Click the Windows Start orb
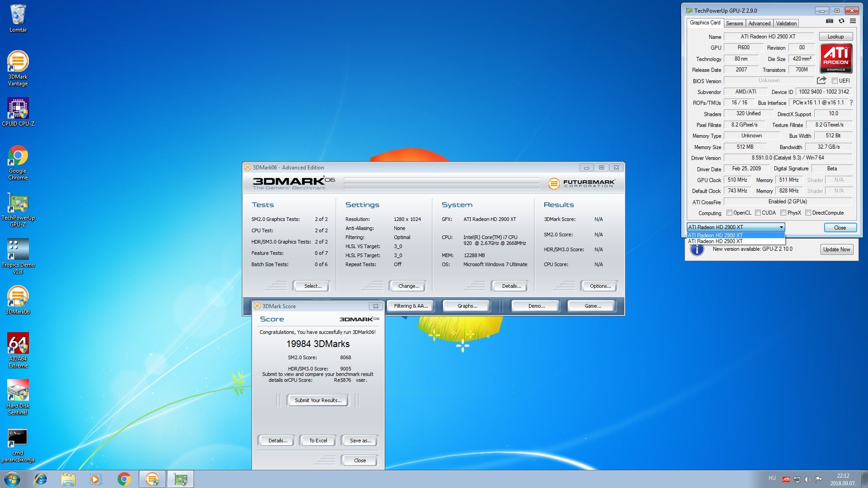Image resolution: width=868 pixels, height=488 pixels. pos(12,479)
